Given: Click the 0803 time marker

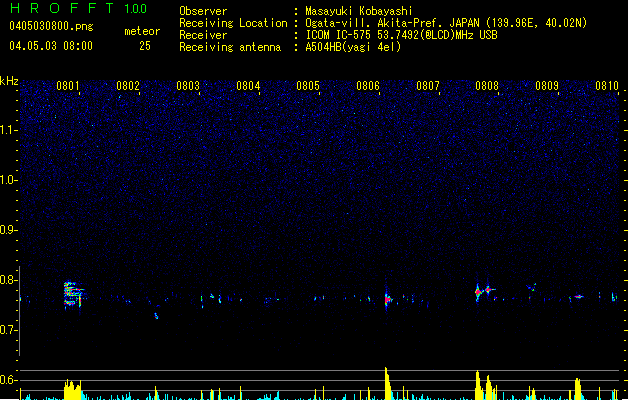Looking at the screenshot, I should point(188,86).
